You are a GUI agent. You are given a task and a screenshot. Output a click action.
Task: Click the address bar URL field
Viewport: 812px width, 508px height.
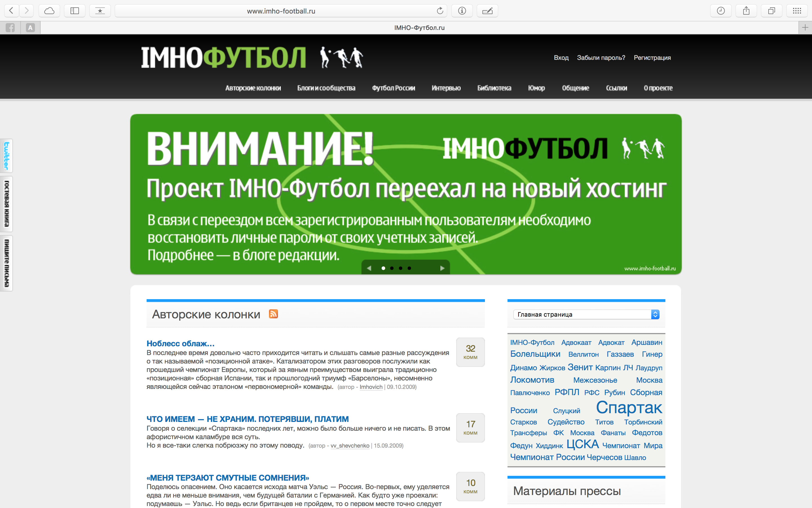click(x=281, y=11)
